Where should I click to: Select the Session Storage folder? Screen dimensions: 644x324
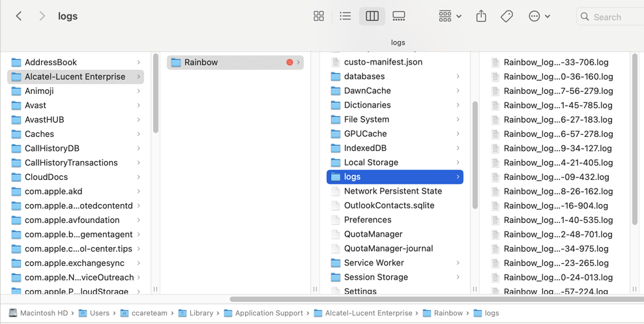click(395, 277)
